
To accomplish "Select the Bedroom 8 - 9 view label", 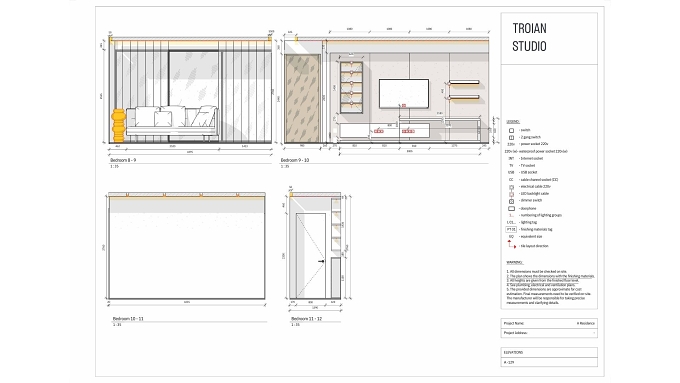I will pyautogui.click(x=123, y=160).
